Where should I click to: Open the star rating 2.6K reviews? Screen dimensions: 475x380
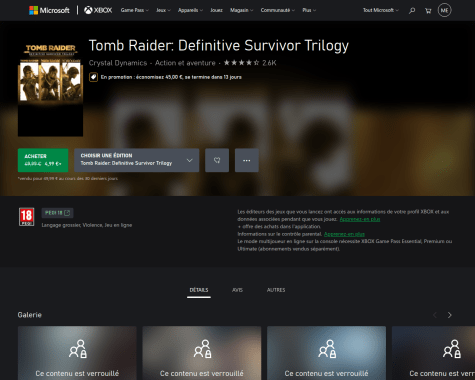250,63
